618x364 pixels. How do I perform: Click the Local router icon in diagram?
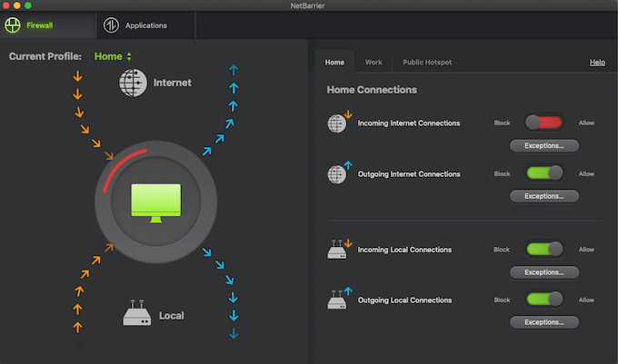point(136,312)
